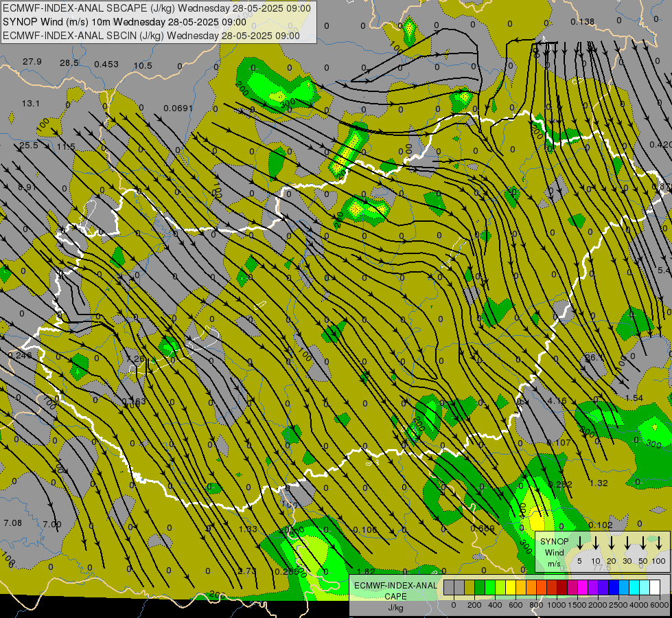672x618 pixels.
Task: Click the map value 27.9
Action: point(32,62)
